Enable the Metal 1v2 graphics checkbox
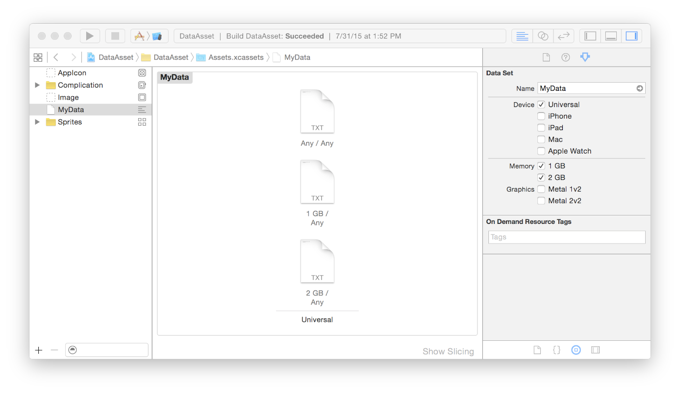 coord(541,189)
